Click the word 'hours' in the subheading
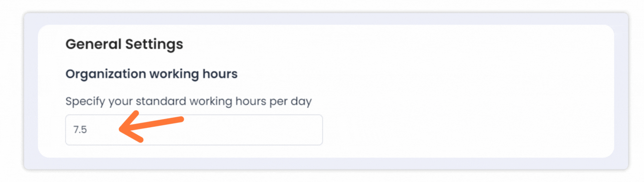This screenshot has width=644, height=182. (220, 74)
